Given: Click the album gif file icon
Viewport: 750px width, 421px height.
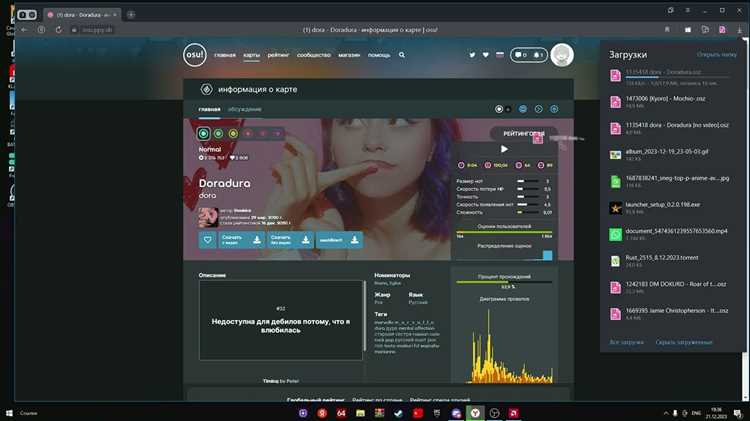Looking at the screenshot, I should click(x=615, y=155).
